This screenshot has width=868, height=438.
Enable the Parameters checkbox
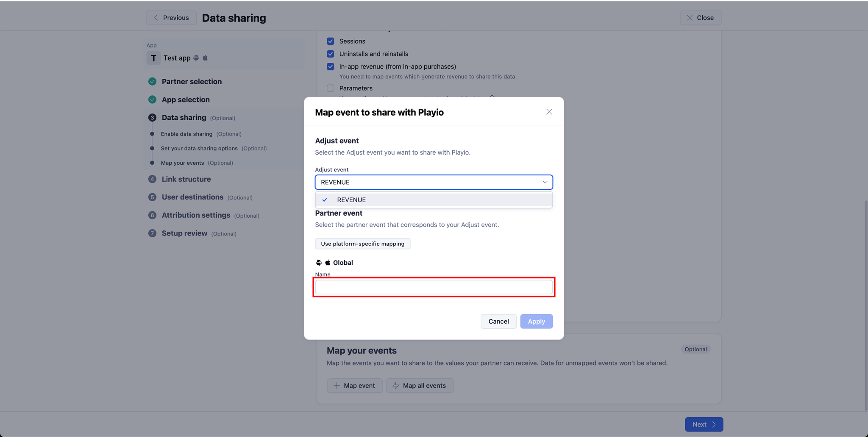(331, 88)
